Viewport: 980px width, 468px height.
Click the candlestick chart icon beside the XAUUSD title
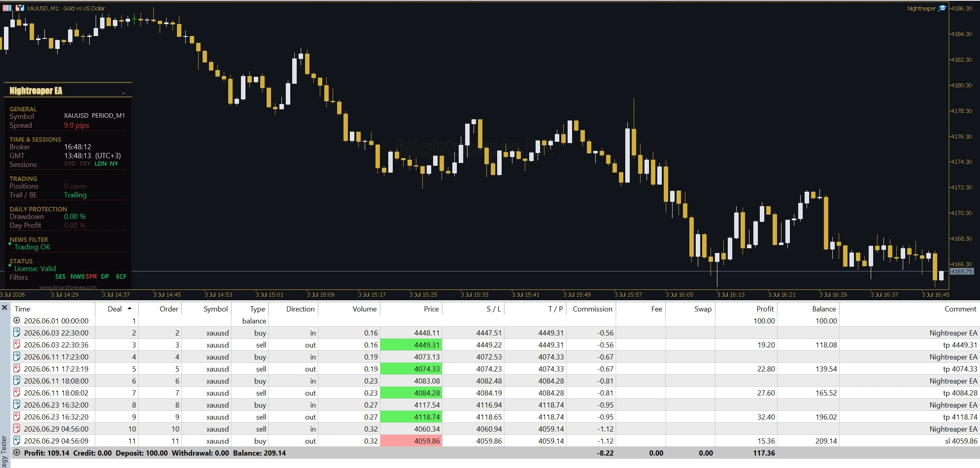(x=20, y=8)
